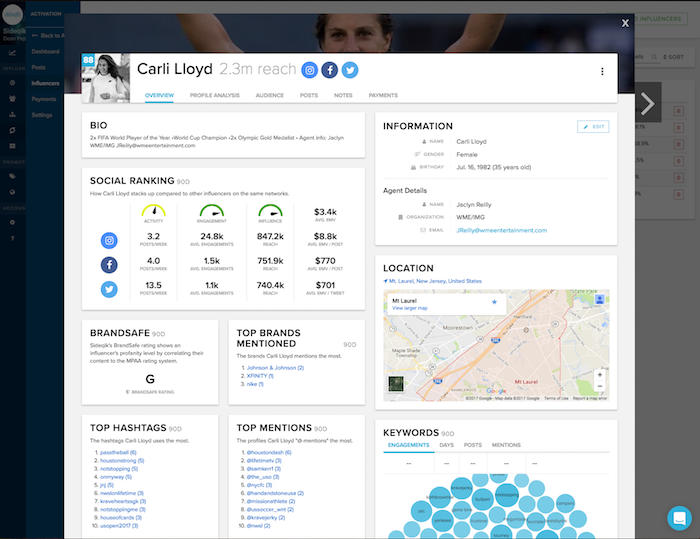Open the Payments tab
Screen dimensions: 700x539
383,95
